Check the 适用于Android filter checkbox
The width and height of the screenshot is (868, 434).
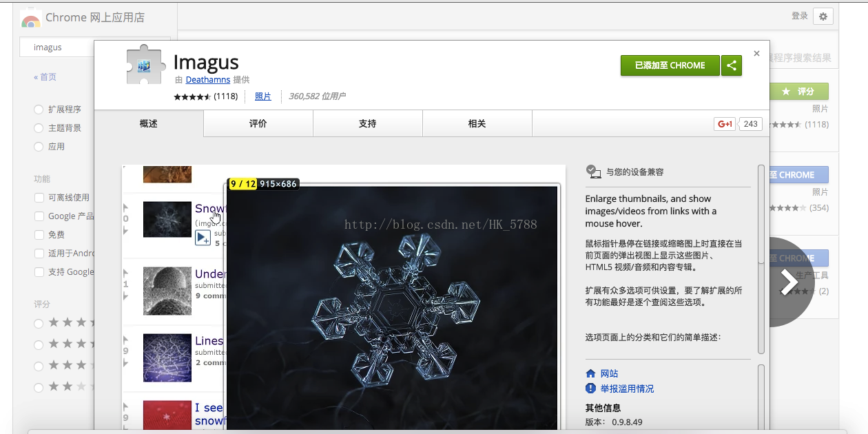coord(39,254)
